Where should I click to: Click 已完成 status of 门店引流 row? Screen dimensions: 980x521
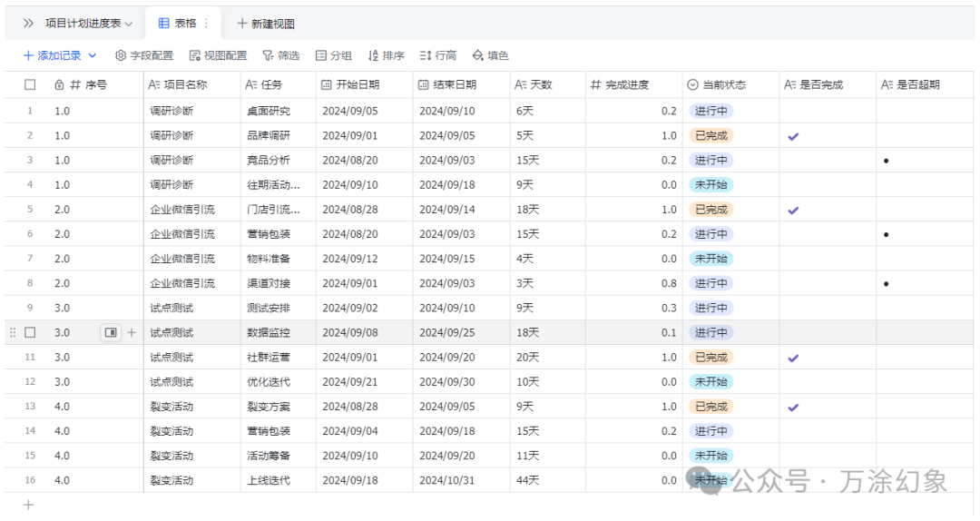click(x=710, y=210)
